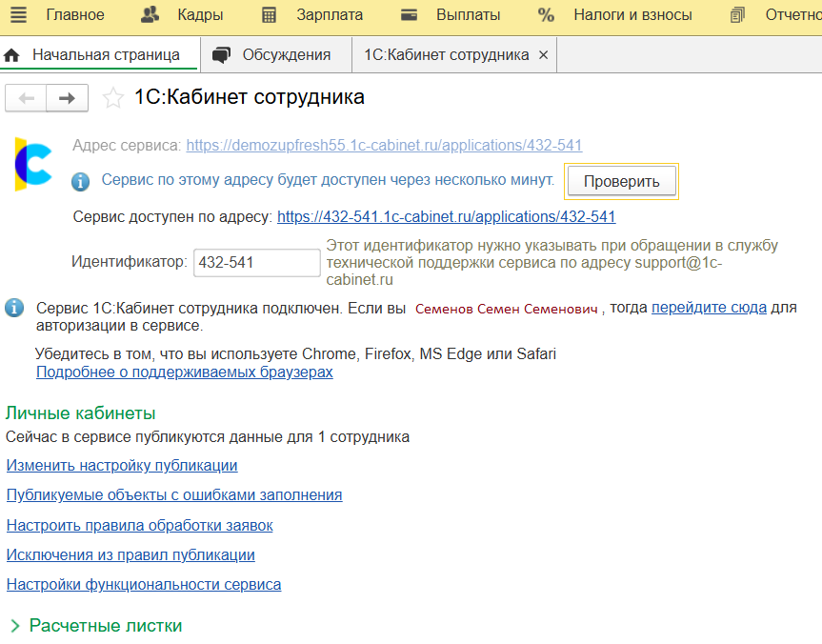Open the Зарплата menu section

coord(330,14)
